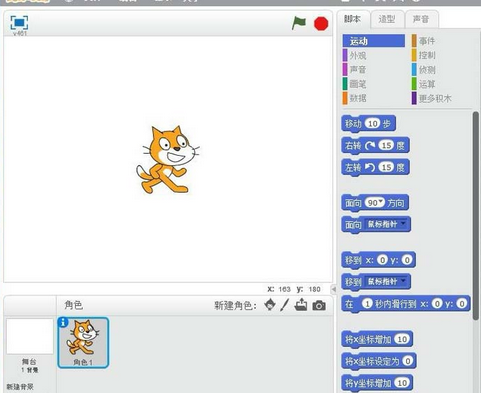Viewport: 481px width, 393px height.
Task: Select the 事件 events category
Action: [x=424, y=41]
